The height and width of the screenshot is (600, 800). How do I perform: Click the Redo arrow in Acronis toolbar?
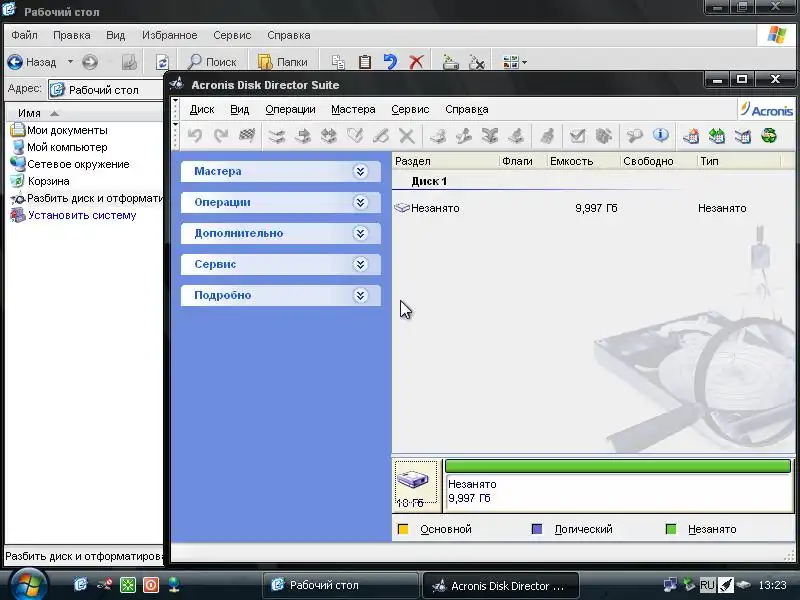coord(220,136)
